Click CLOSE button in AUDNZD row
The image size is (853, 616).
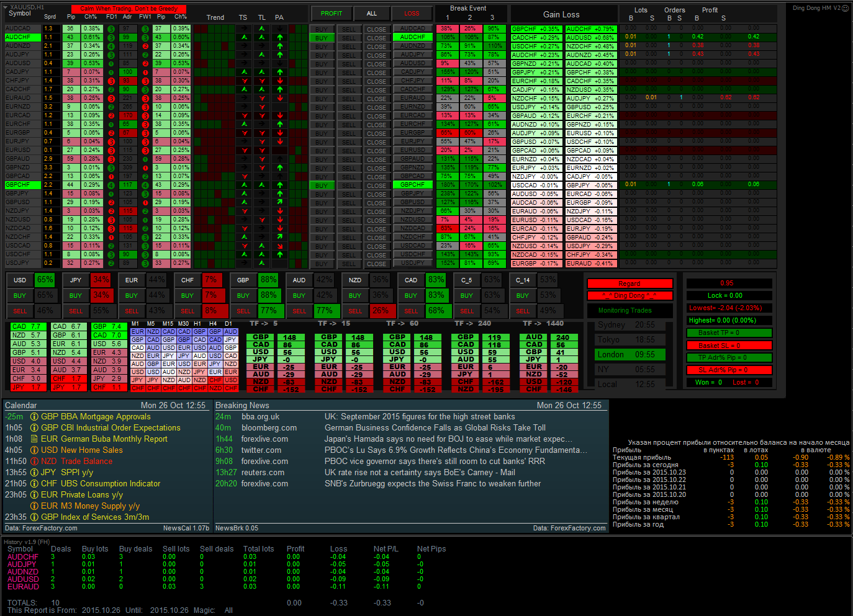(x=376, y=46)
